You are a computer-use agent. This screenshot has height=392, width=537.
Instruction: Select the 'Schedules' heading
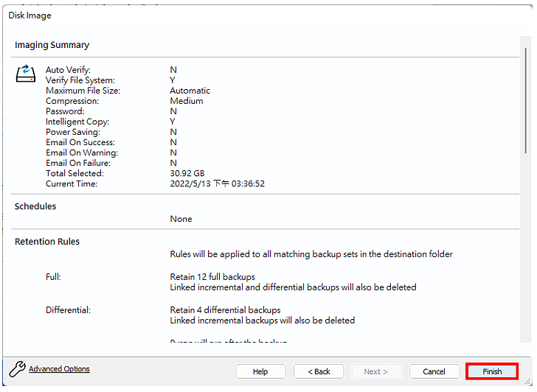point(35,206)
